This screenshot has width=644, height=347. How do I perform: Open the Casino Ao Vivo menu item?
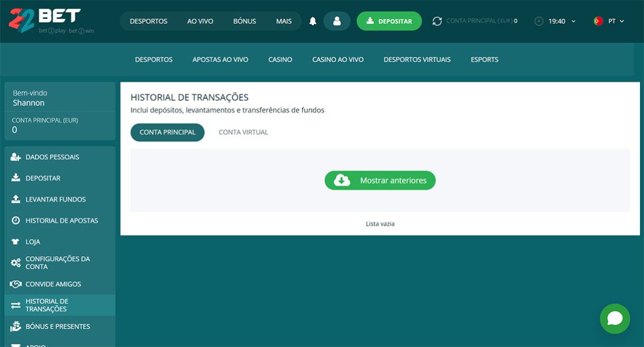pos(338,59)
